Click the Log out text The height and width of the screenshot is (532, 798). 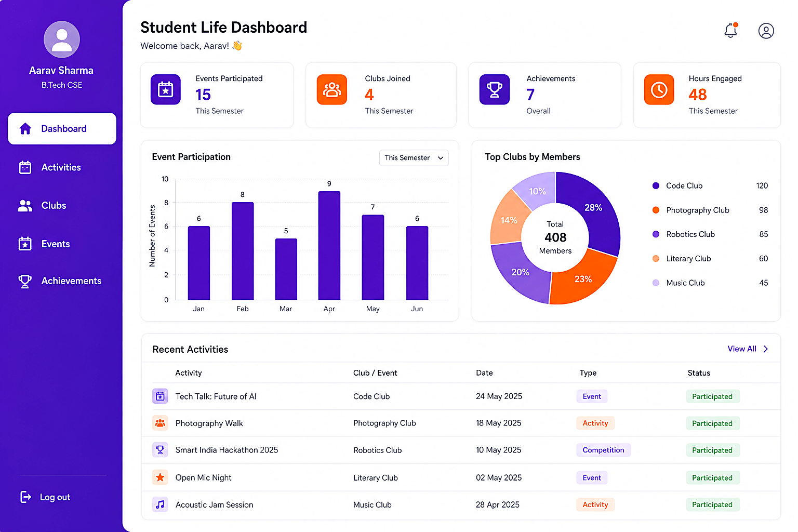(x=55, y=497)
